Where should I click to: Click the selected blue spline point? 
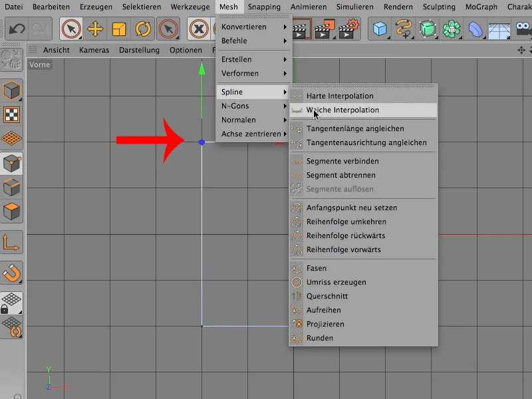(x=202, y=142)
